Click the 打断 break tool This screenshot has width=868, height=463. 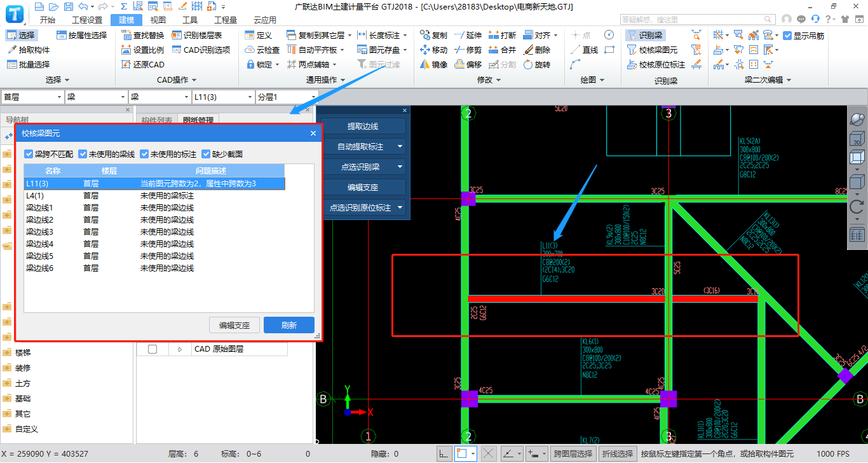(502, 35)
